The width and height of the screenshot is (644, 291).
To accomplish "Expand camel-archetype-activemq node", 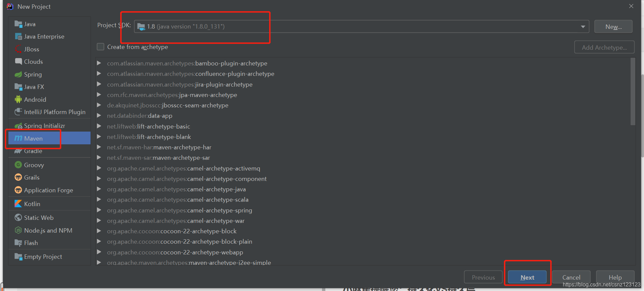I will [99, 168].
